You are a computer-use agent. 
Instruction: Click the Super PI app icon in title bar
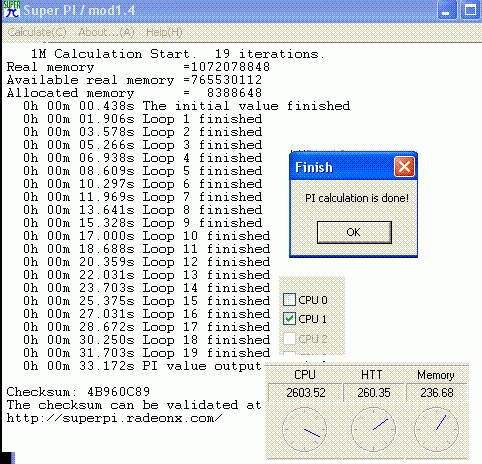pyautogui.click(x=12, y=9)
